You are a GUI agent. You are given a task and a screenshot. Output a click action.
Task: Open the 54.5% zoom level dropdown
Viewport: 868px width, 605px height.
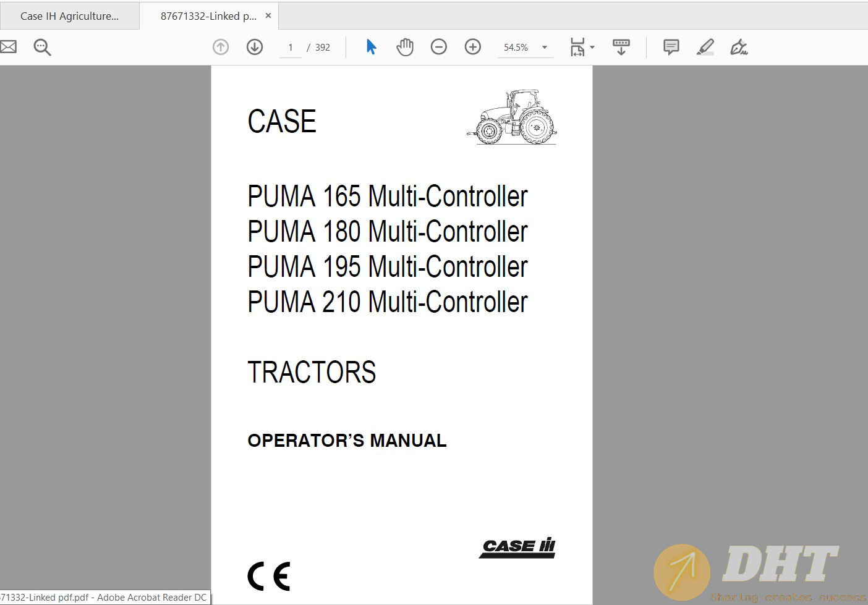coord(545,47)
